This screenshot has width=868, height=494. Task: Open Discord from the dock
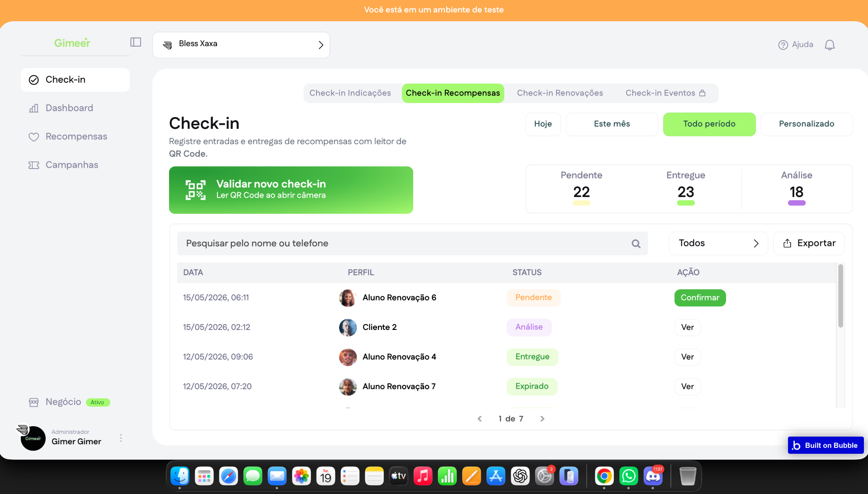(653, 476)
